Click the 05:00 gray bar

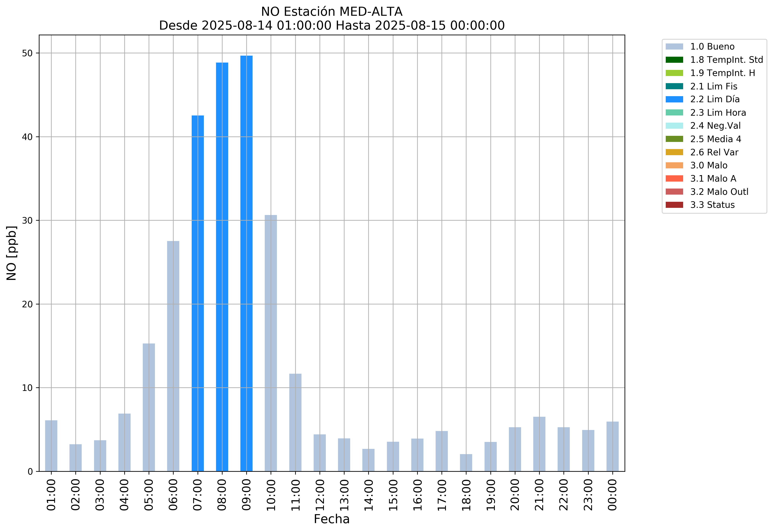click(149, 407)
